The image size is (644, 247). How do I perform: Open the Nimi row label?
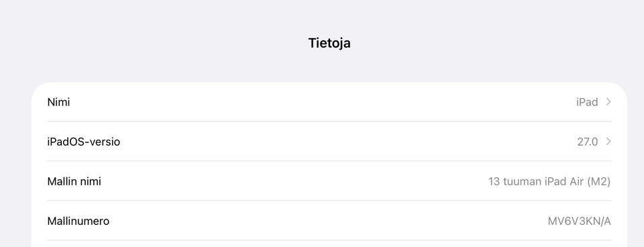[59, 102]
